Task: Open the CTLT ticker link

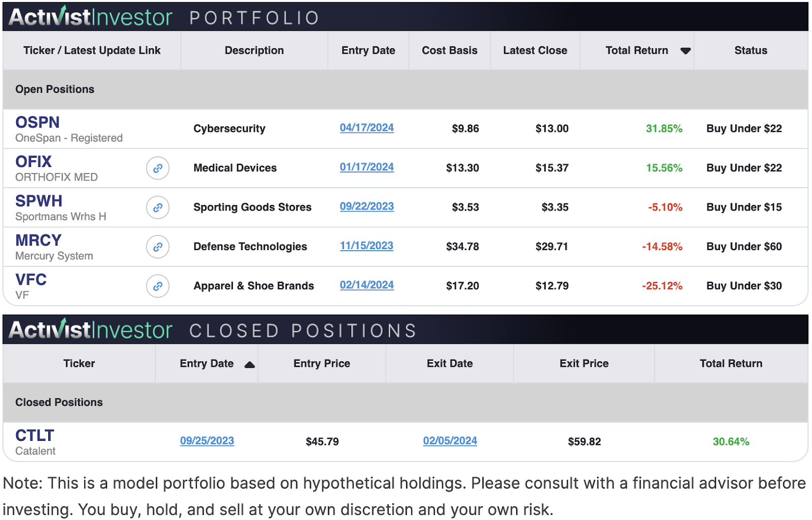Action: (x=35, y=435)
